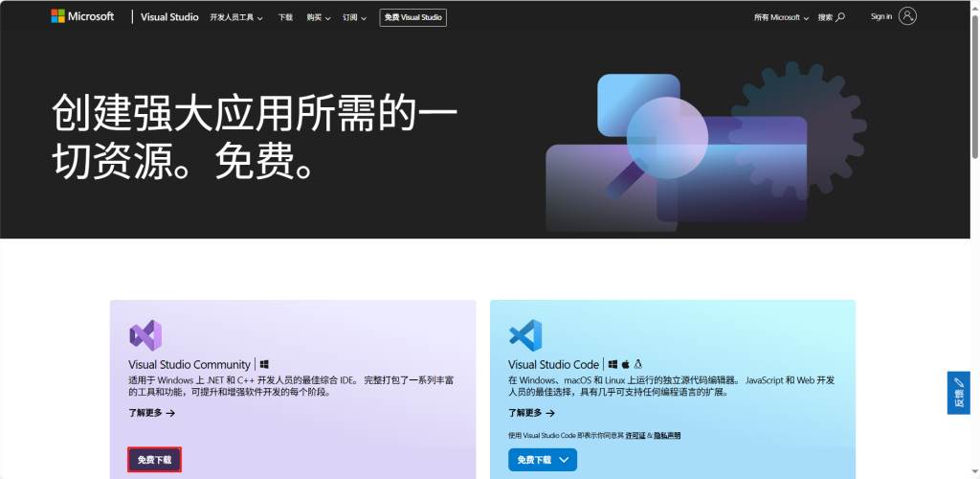The image size is (980, 479).
Task: Expand the 订阅 dropdown
Action: (354, 17)
